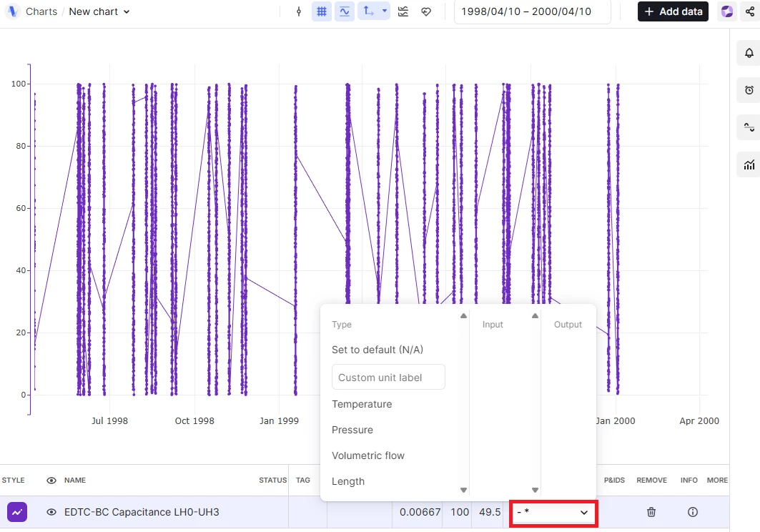760x532 pixels.
Task: Click the 100 max value cell
Action: 460,512
